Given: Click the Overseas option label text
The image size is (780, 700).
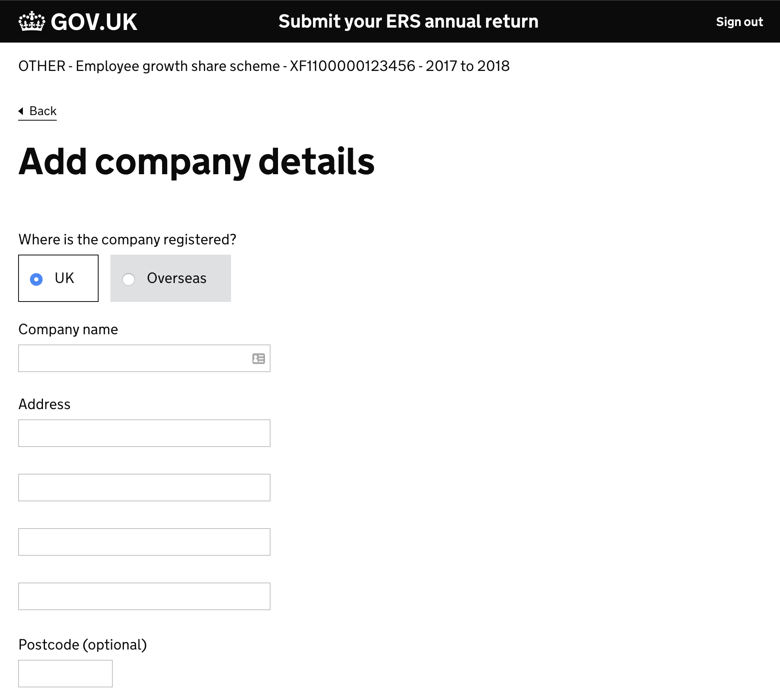Looking at the screenshot, I should pos(176,278).
